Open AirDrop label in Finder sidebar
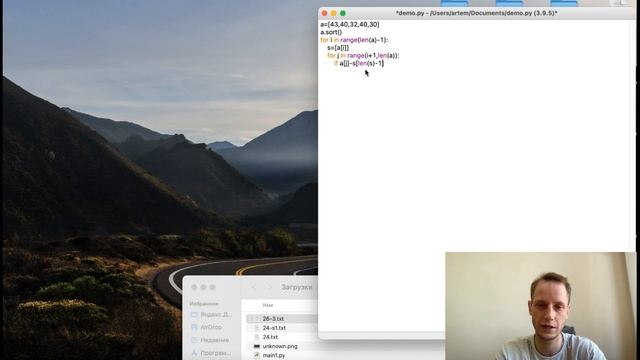The height and width of the screenshot is (360, 640). 211,327
